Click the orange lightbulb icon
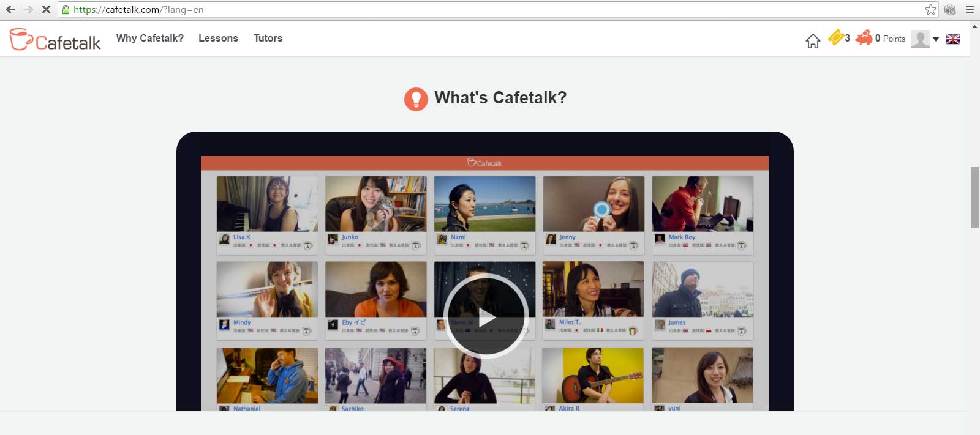980x435 pixels. 416,99
